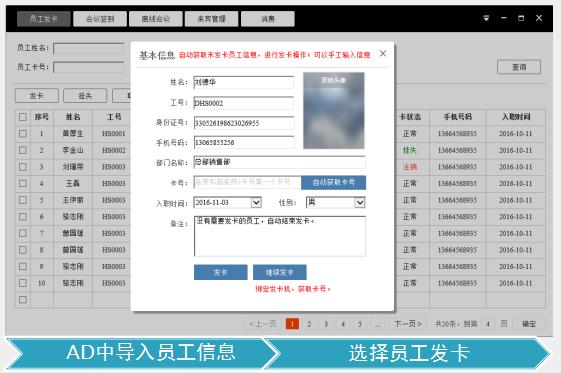The height and width of the screenshot is (373, 561).
Task: Tick the select-all checkbox in the table header
Action: 23,117
